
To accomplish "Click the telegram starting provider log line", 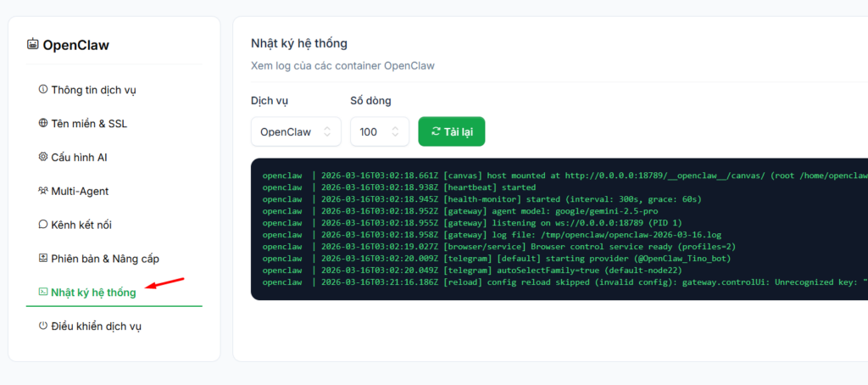I will pos(497,259).
